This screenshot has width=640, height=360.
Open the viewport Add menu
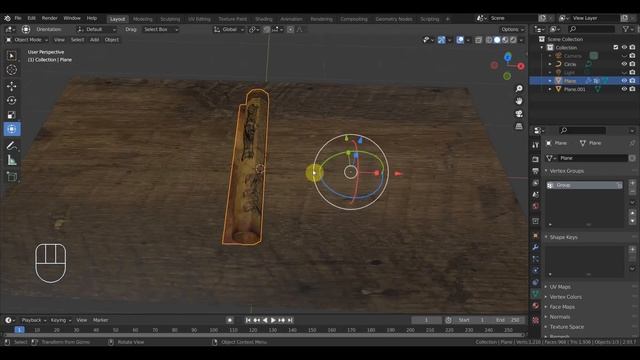pos(94,40)
